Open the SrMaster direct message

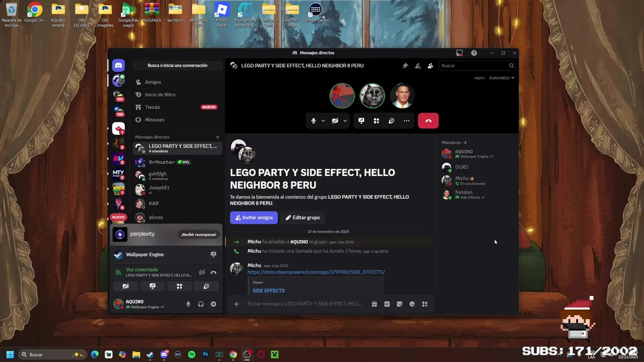[177, 162]
